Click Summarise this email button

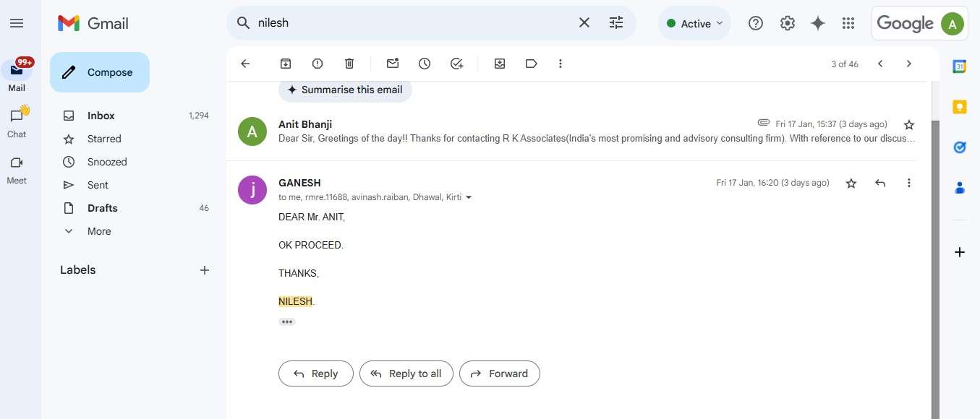345,90
